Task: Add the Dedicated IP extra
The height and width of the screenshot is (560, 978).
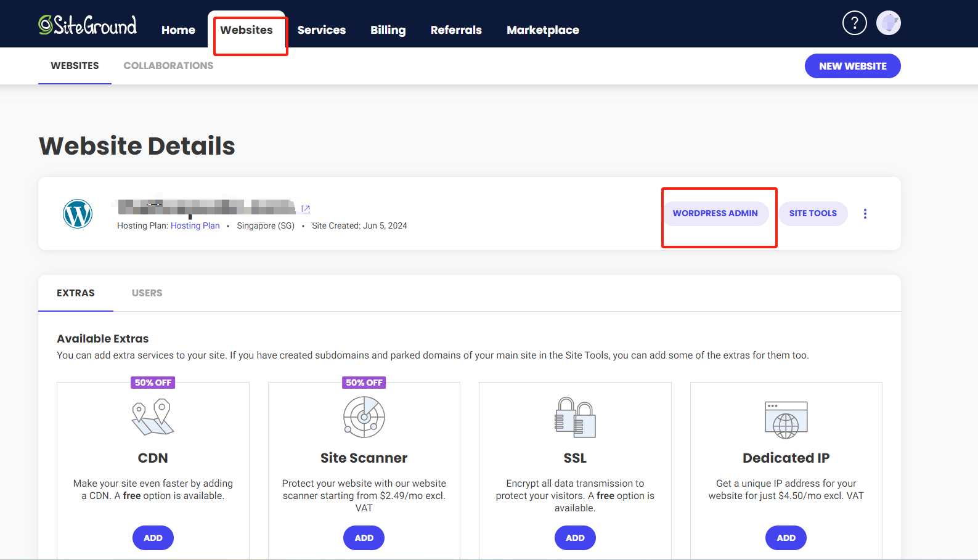Action: (786, 538)
